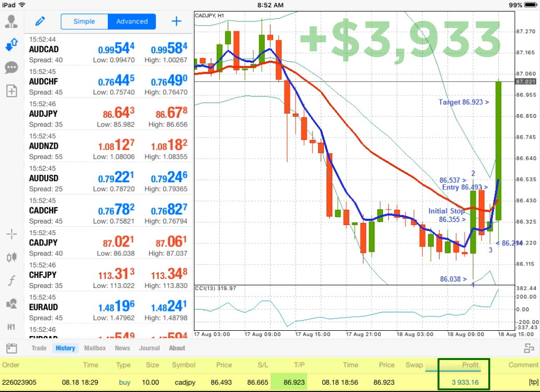Change the H1 timeframe in sidebar
Image resolution: width=540 pixels, height=392 pixels.
(12, 327)
